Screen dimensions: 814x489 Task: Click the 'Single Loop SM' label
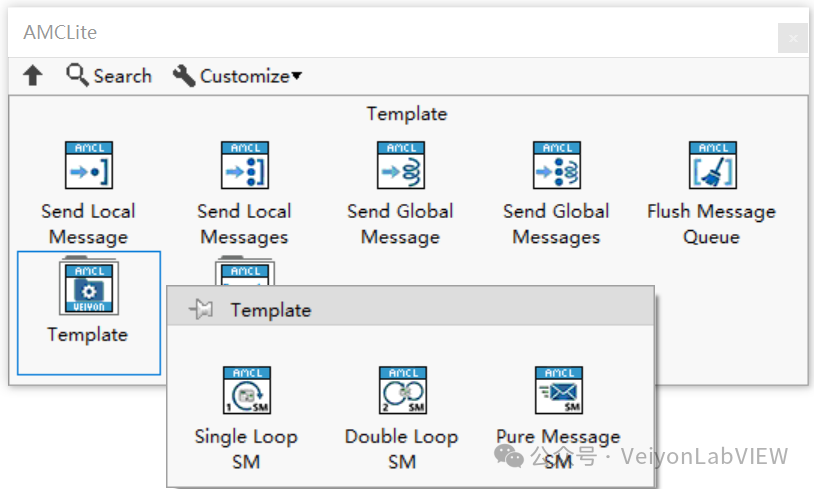(246, 449)
